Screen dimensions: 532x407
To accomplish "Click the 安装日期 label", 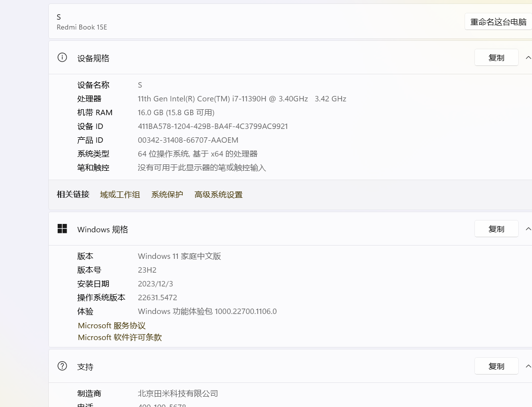I will 93,284.
